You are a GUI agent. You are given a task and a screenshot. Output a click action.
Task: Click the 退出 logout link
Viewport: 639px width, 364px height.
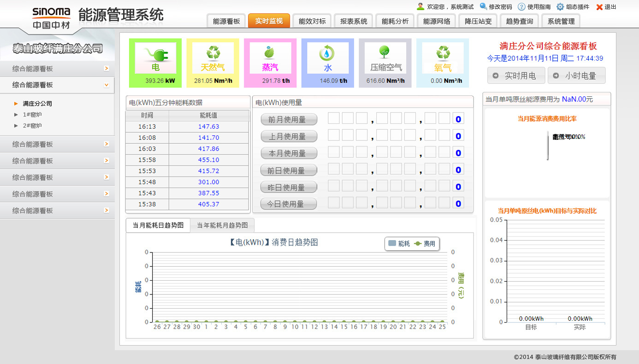pos(610,7)
